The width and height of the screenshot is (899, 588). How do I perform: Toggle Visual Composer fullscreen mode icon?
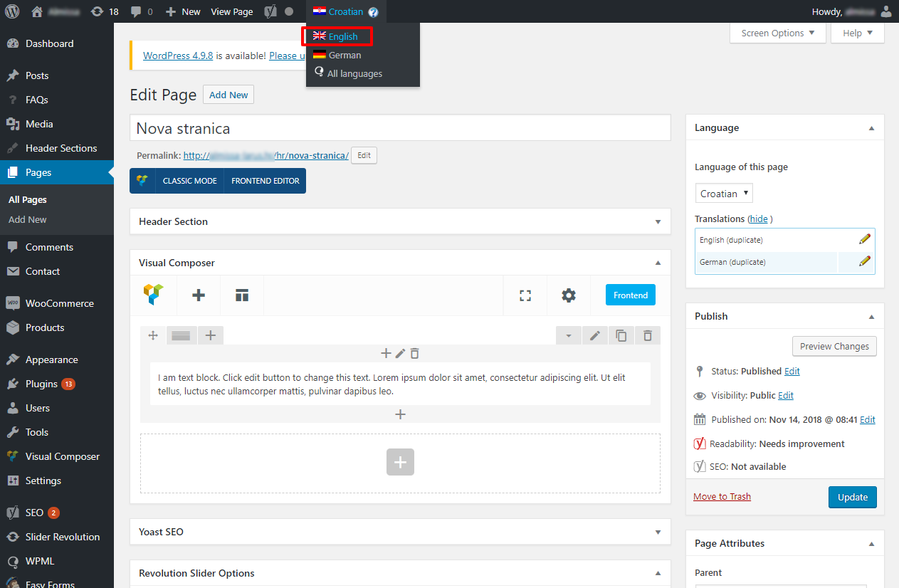point(525,295)
